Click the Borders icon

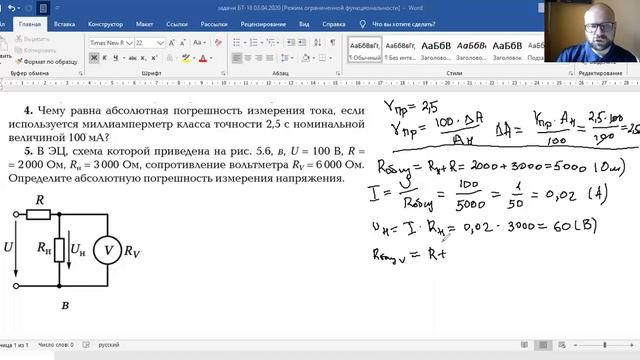[x=322, y=58]
